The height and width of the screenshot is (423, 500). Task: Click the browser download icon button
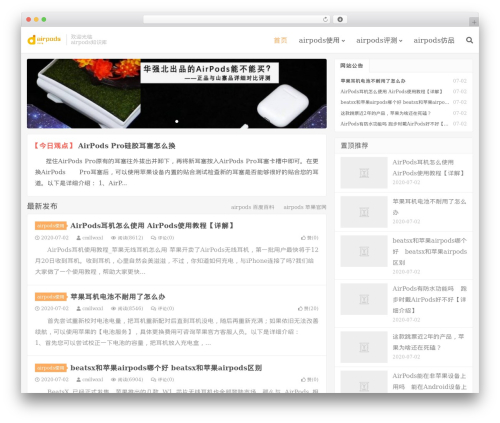340,19
